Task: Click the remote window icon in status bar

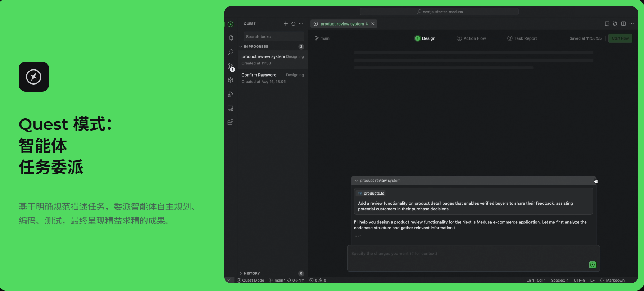Action: [229, 280]
